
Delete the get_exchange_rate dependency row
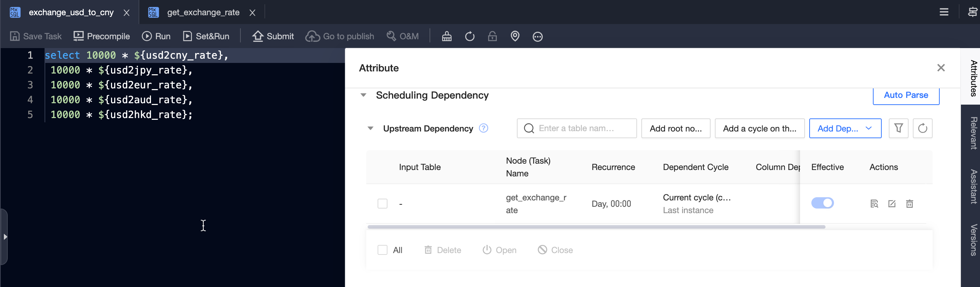pos(909,204)
